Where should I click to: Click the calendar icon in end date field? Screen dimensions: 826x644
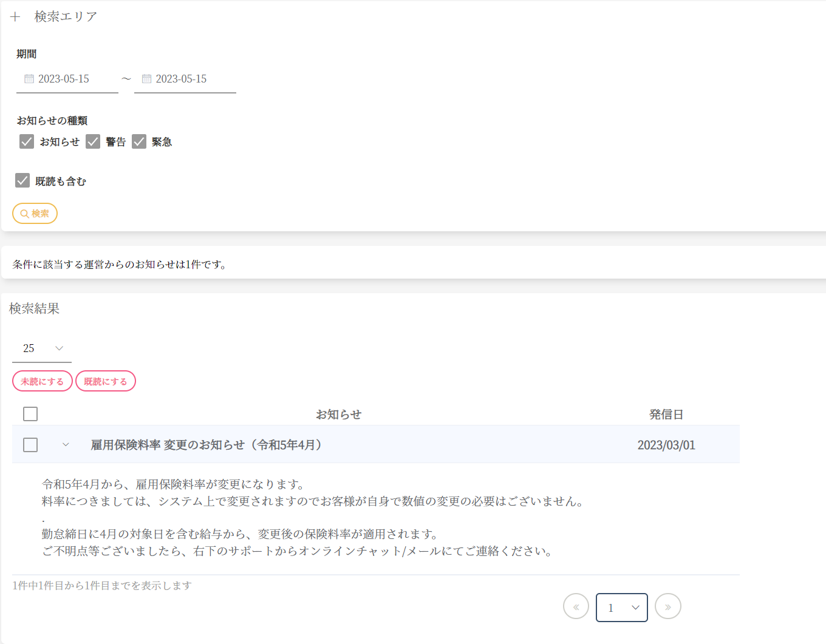pos(146,79)
